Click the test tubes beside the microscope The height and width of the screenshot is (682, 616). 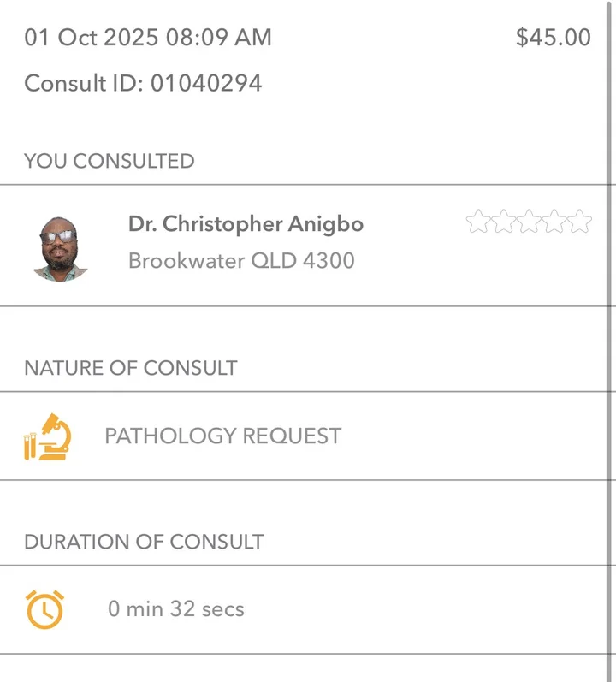[x=30, y=446]
